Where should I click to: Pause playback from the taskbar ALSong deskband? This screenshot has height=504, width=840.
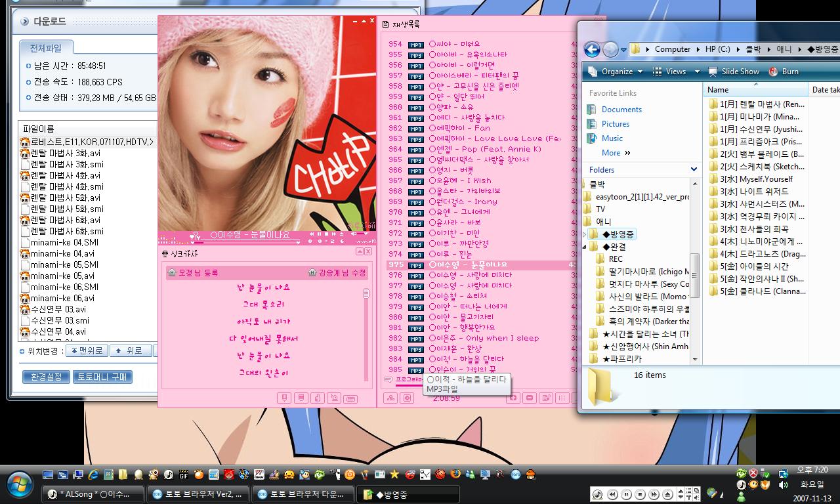pyautogui.click(x=626, y=494)
